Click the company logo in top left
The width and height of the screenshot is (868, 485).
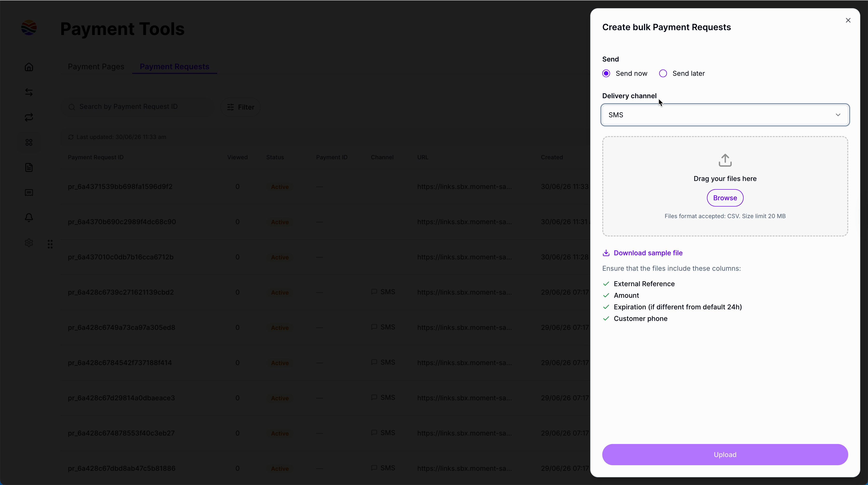(29, 28)
